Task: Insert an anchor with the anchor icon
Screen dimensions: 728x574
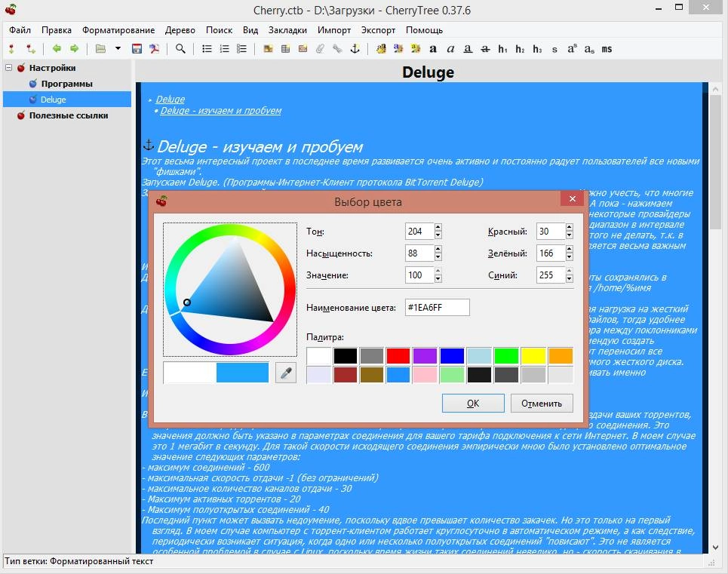Action: 355,49
